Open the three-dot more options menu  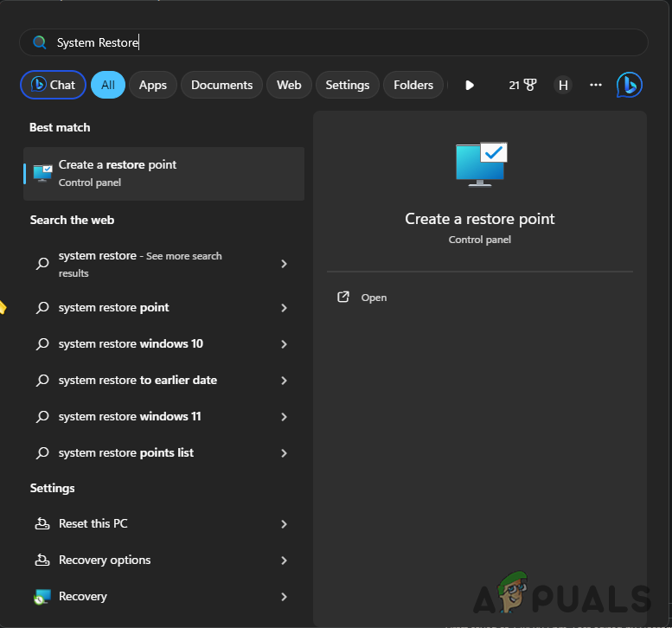click(596, 85)
